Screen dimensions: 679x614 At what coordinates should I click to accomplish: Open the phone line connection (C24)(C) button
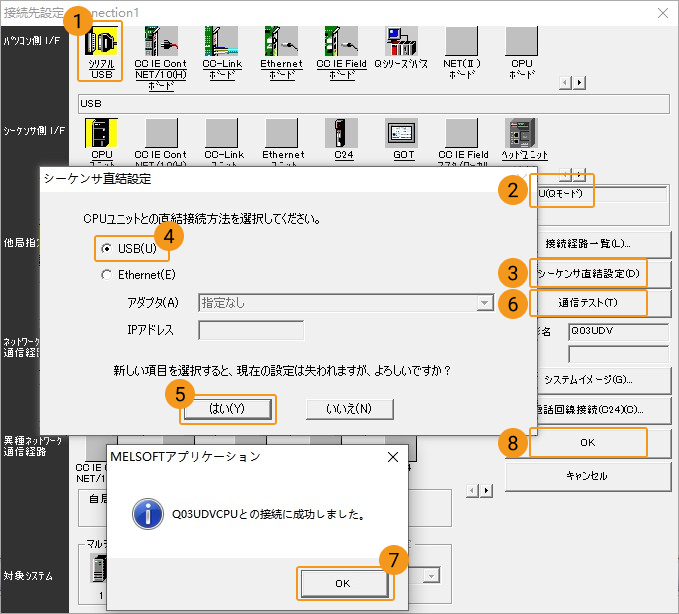point(605,410)
